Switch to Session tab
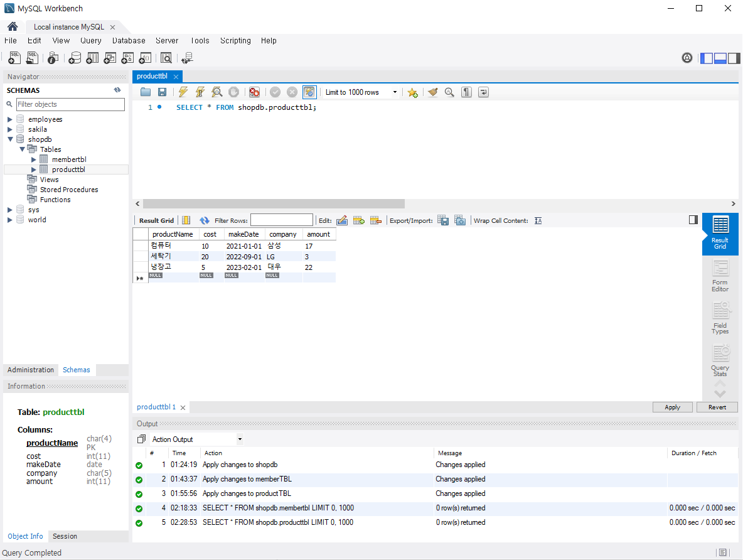 (x=65, y=536)
